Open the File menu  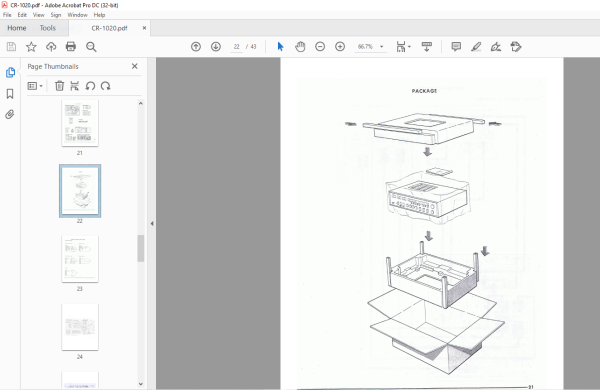pyautogui.click(x=7, y=15)
